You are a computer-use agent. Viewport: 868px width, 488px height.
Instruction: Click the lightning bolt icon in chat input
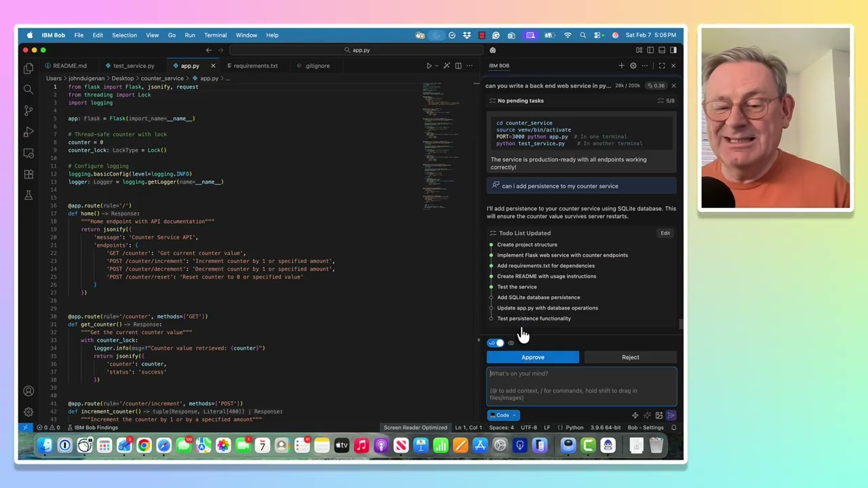[635, 415]
